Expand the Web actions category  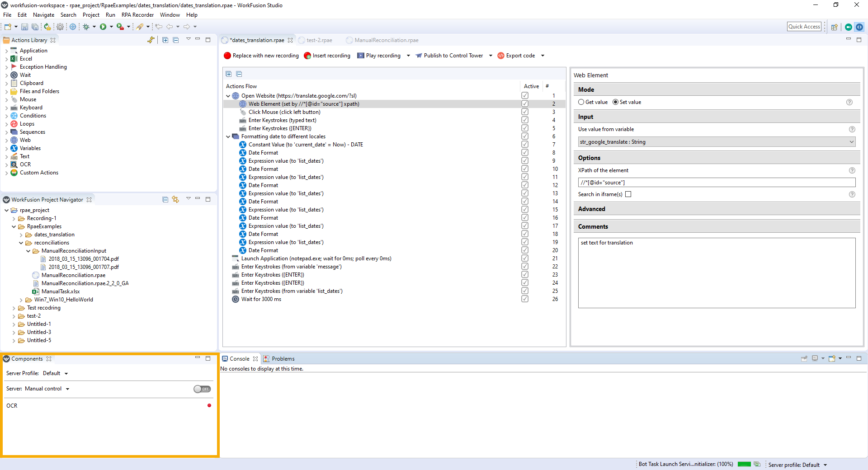click(6, 141)
